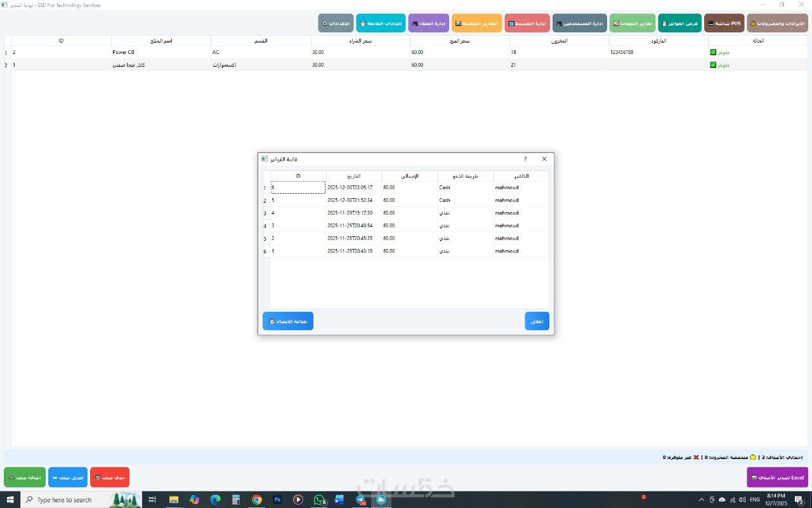Open File Explorer from the taskbar

coord(173,500)
